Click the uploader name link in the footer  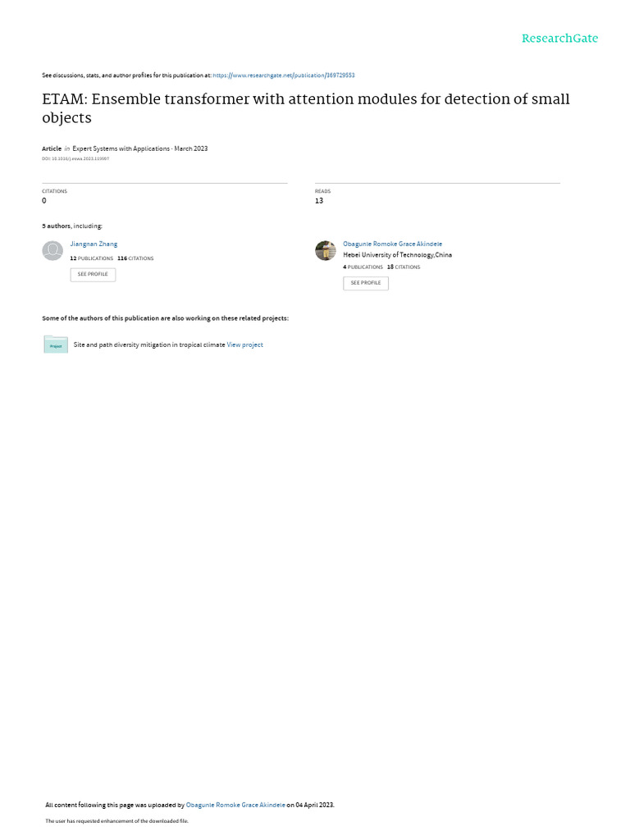tap(235, 805)
